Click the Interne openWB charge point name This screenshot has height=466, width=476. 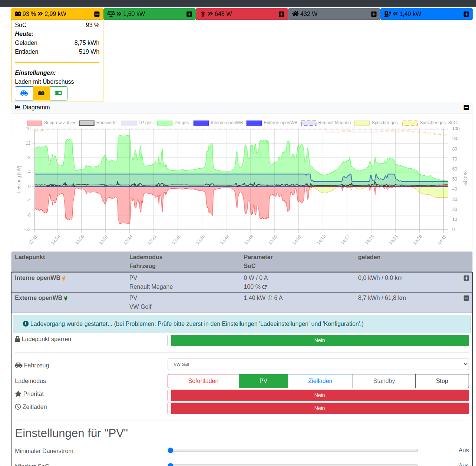37,278
